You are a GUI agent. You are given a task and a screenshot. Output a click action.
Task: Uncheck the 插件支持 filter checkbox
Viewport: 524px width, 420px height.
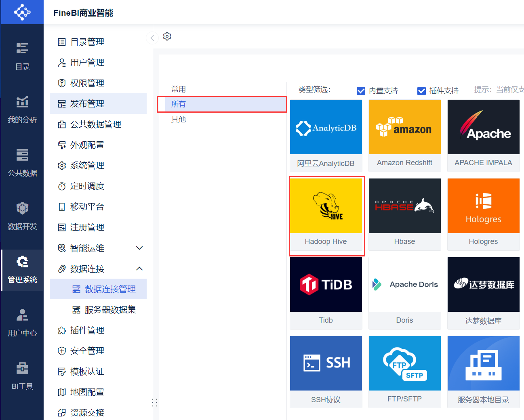(x=421, y=91)
